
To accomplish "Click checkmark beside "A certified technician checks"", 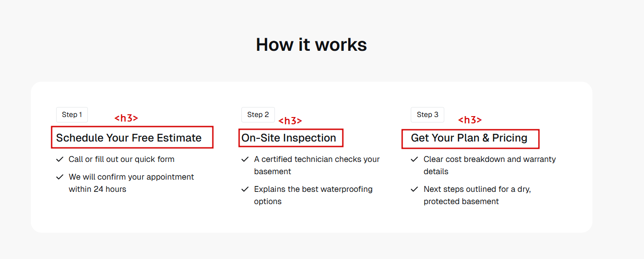I will (x=245, y=159).
